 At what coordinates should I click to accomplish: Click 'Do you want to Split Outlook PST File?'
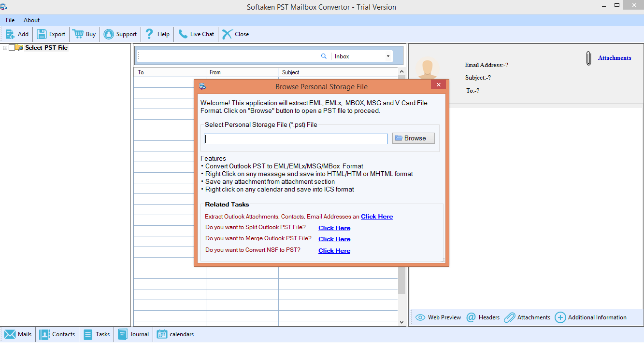coord(256,227)
